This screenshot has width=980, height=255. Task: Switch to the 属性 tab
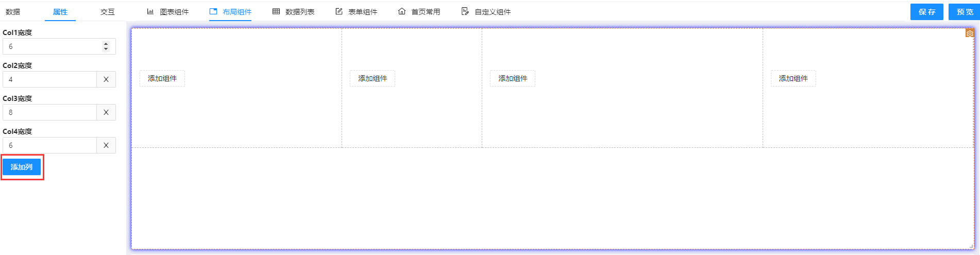pyautogui.click(x=60, y=11)
